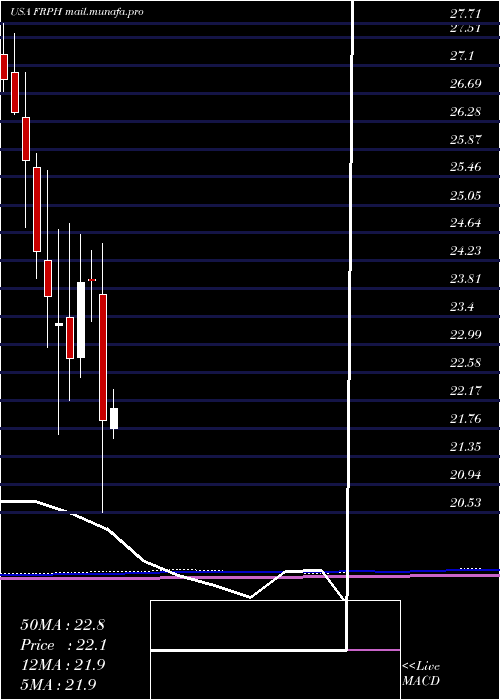Click the 24.64 price axis label
Screen dimensions: 500x700
pos(465,223)
